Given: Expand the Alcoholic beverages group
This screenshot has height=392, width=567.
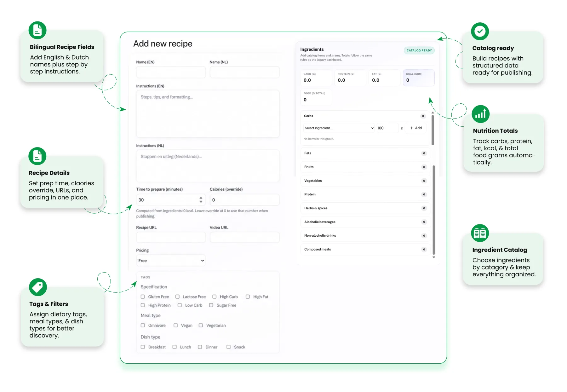Looking at the screenshot, I should pos(365,222).
